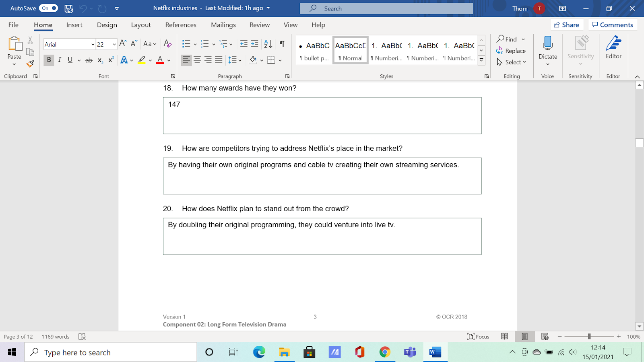Switch to Web Layout view
This screenshot has width=644, height=362.
pos(545,337)
